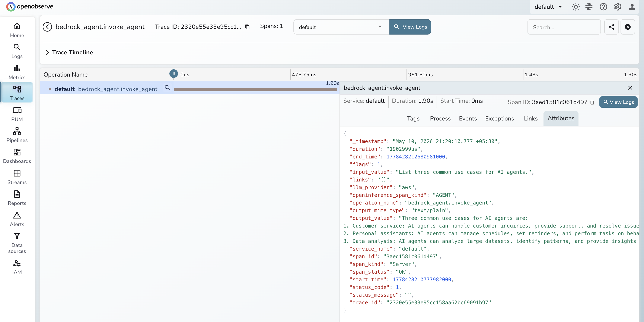644x322 pixels.
Task: Click the span duration bar
Action: 255,89
